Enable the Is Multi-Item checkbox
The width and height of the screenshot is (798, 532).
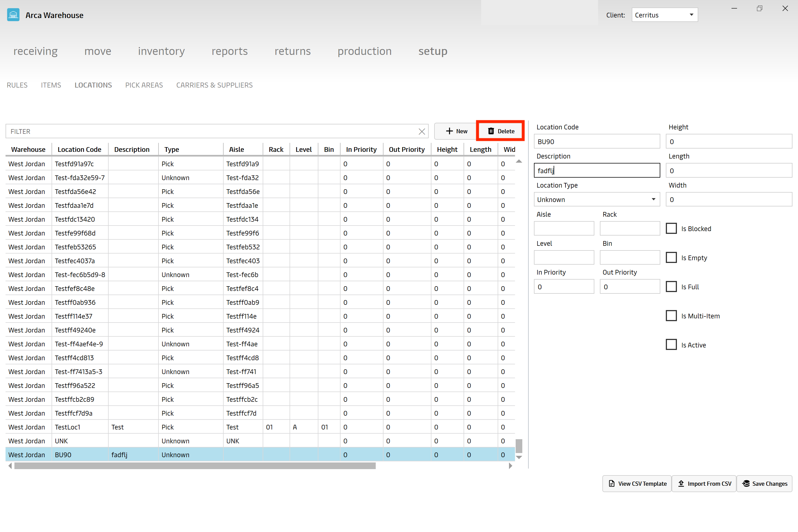pos(671,316)
